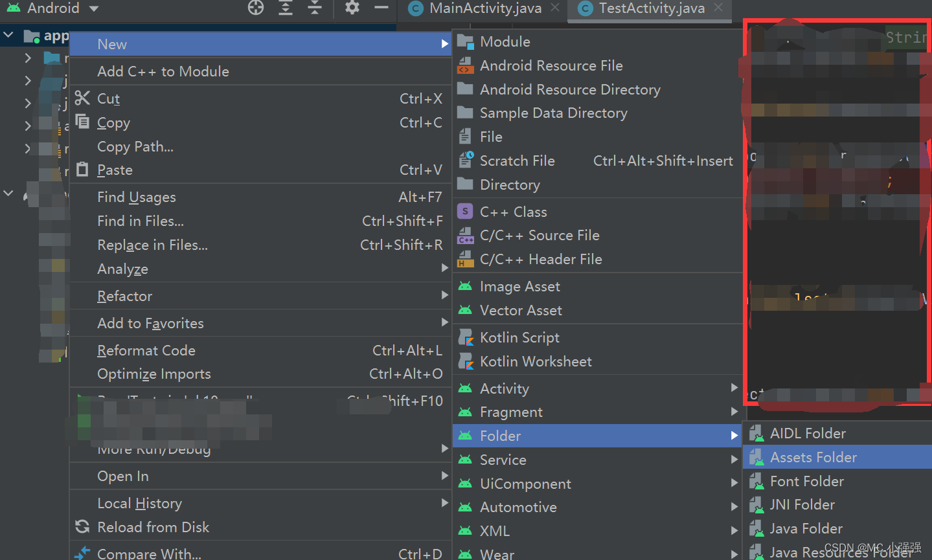Click the Reload from Disk refresh icon

(82, 527)
